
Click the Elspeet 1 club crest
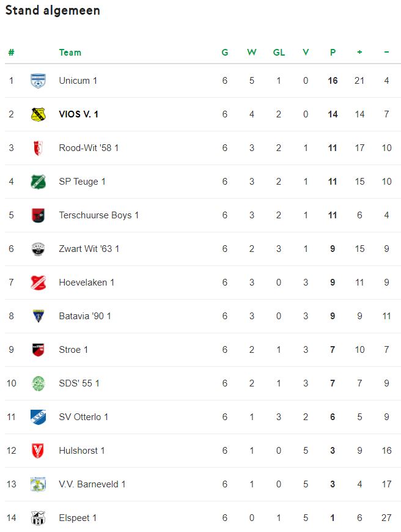coord(38,518)
